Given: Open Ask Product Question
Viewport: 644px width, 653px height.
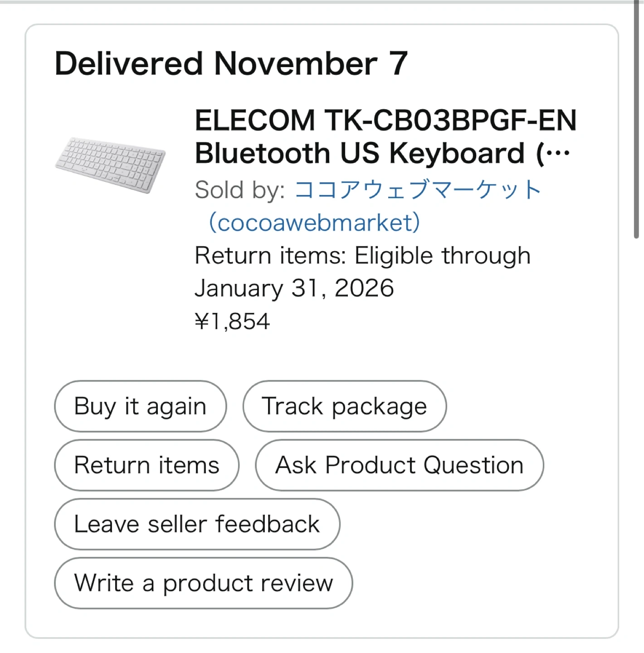Looking at the screenshot, I should (x=399, y=465).
